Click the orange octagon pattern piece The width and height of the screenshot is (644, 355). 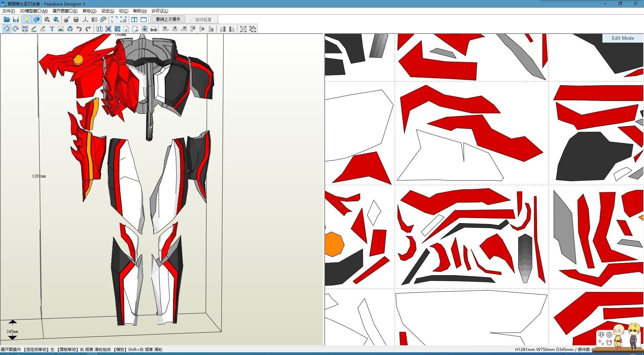(334, 244)
